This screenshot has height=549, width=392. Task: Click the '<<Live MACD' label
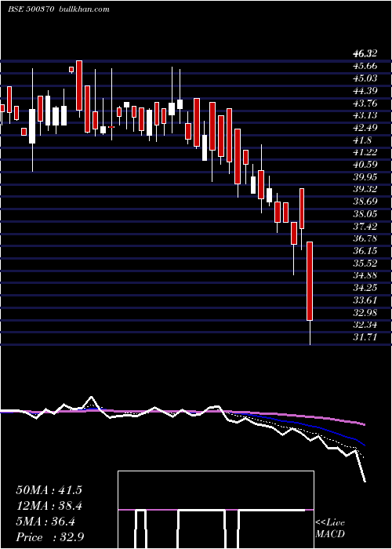click(x=330, y=529)
